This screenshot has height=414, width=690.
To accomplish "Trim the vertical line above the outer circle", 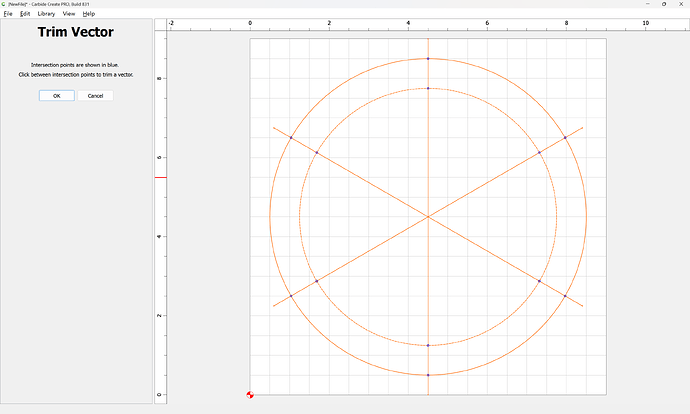I will click(428, 48).
